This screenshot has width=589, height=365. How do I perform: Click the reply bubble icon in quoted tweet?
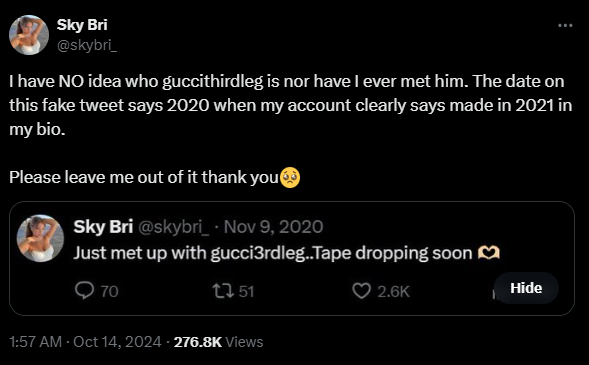pos(84,291)
